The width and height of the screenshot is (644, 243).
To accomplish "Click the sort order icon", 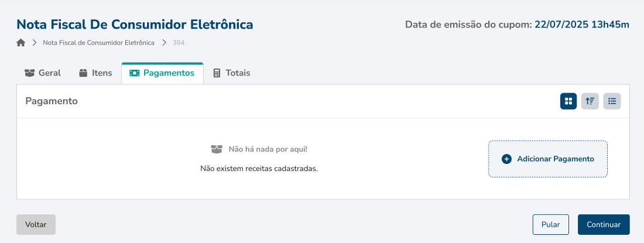I will [590, 101].
